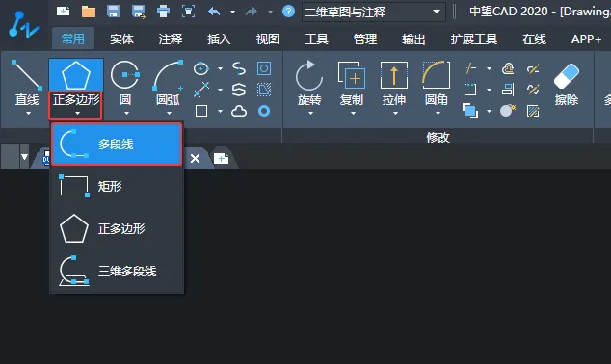Click the cloud with stamp modify icon
Screen dimensions: 611x364
[508, 69]
